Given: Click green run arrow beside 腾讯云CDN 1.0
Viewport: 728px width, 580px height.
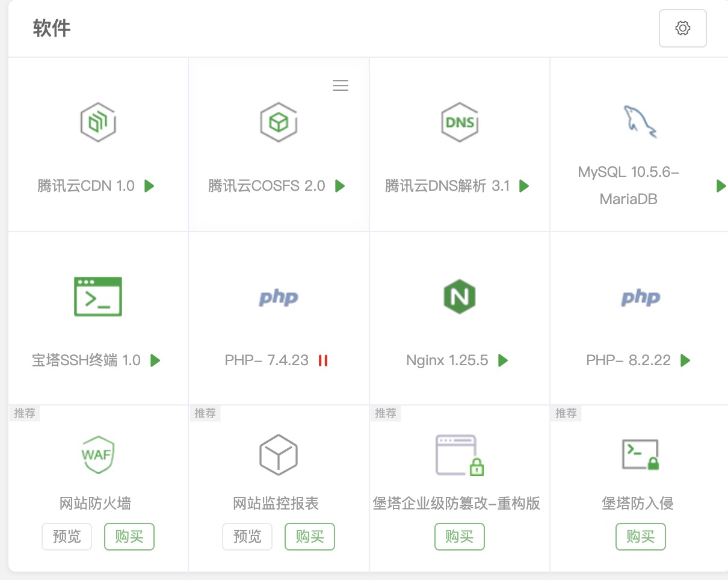Looking at the screenshot, I should tap(150, 186).
